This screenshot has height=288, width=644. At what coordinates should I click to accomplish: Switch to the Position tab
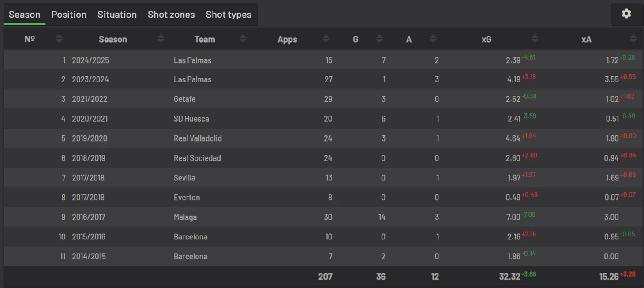point(69,15)
